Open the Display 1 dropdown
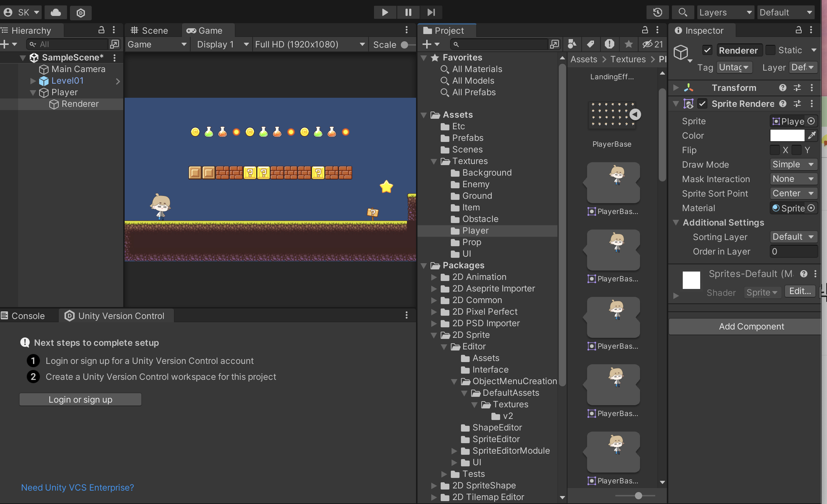The height and width of the screenshot is (504, 827). [x=223, y=44]
